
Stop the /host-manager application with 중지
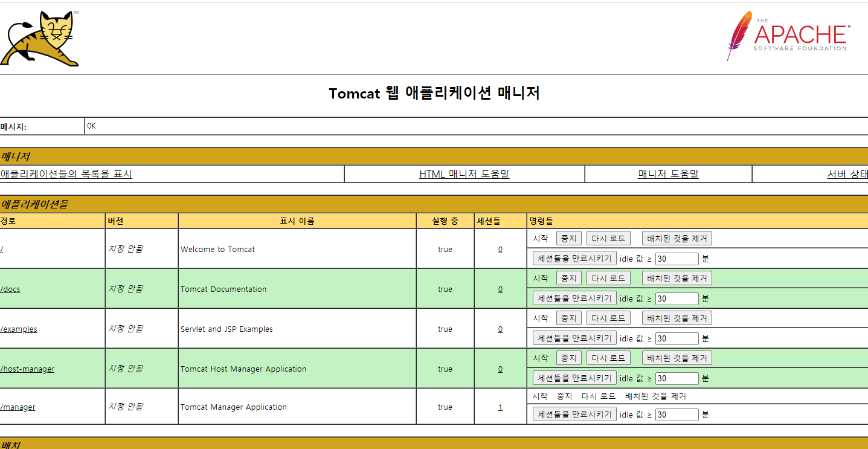coord(568,358)
